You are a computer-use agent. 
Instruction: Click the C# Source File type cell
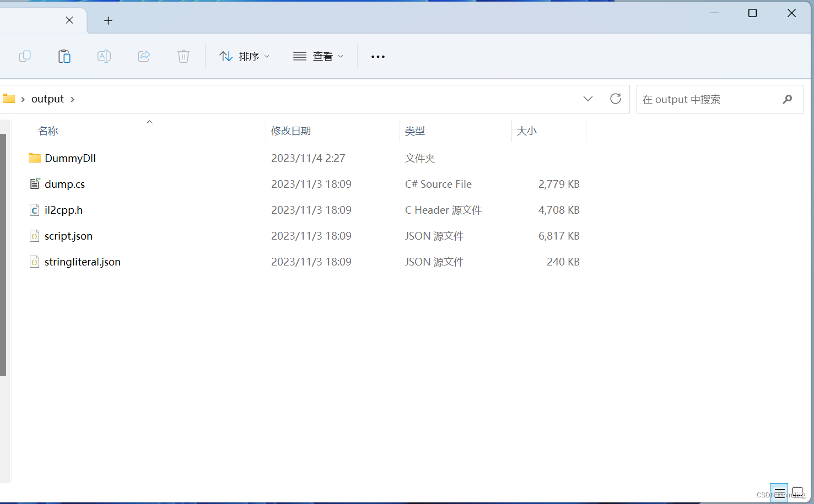(x=438, y=184)
